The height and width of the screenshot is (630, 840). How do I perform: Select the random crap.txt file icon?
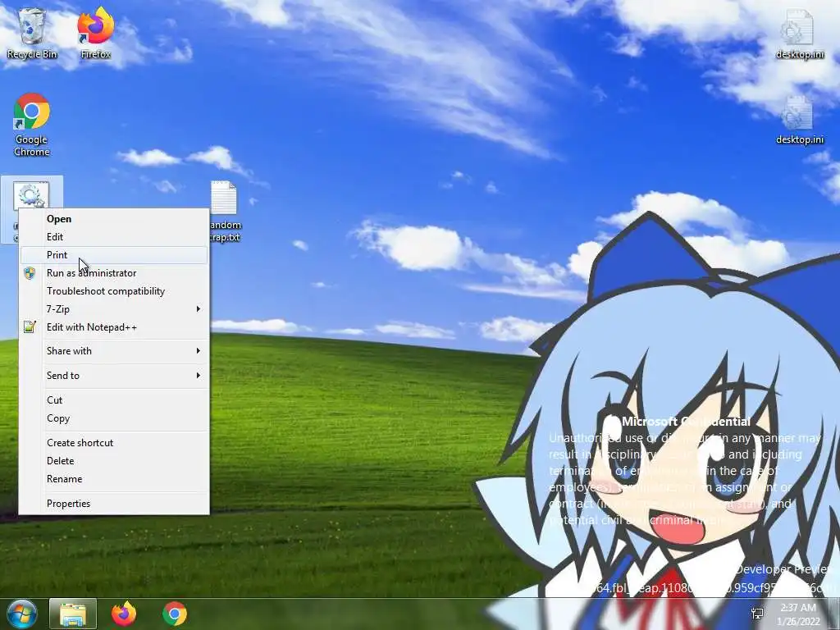[x=225, y=212]
